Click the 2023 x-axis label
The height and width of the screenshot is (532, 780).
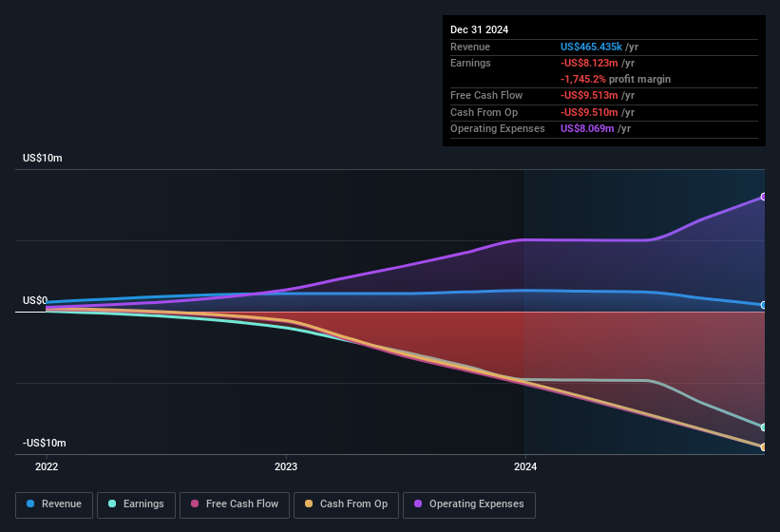click(x=286, y=466)
